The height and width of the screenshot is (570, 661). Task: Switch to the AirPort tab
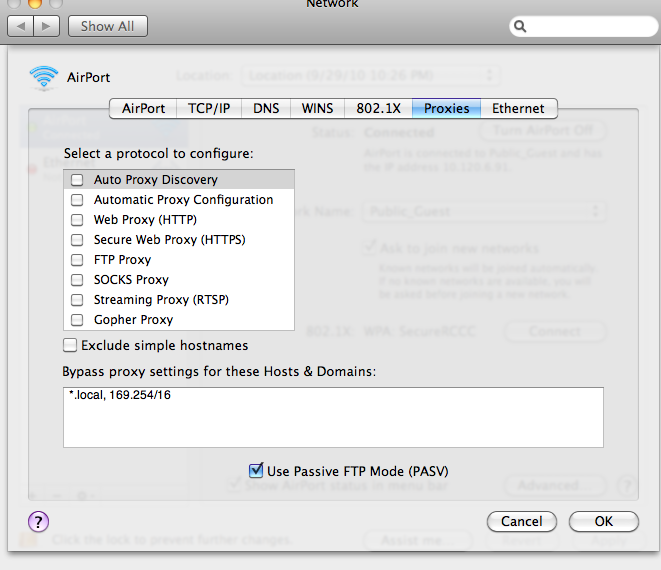[x=143, y=109]
